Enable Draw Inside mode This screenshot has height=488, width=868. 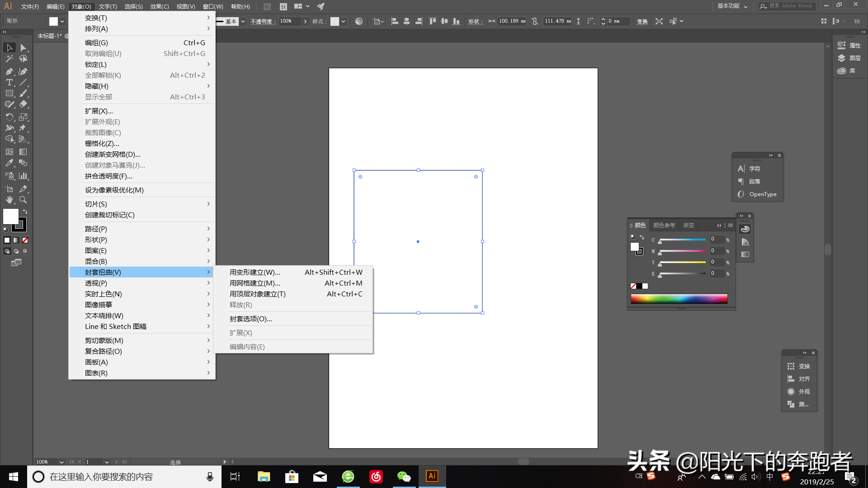pyautogui.click(x=25, y=251)
